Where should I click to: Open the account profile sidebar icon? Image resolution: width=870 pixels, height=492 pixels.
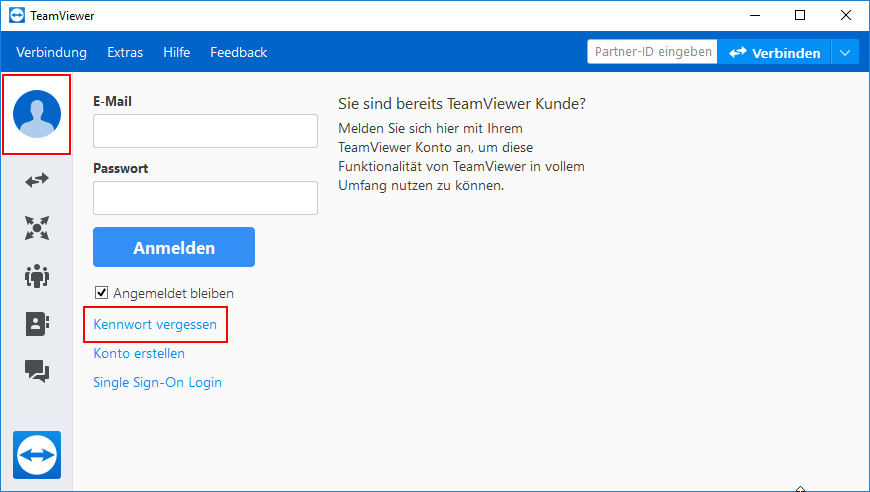[x=37, y=114]
